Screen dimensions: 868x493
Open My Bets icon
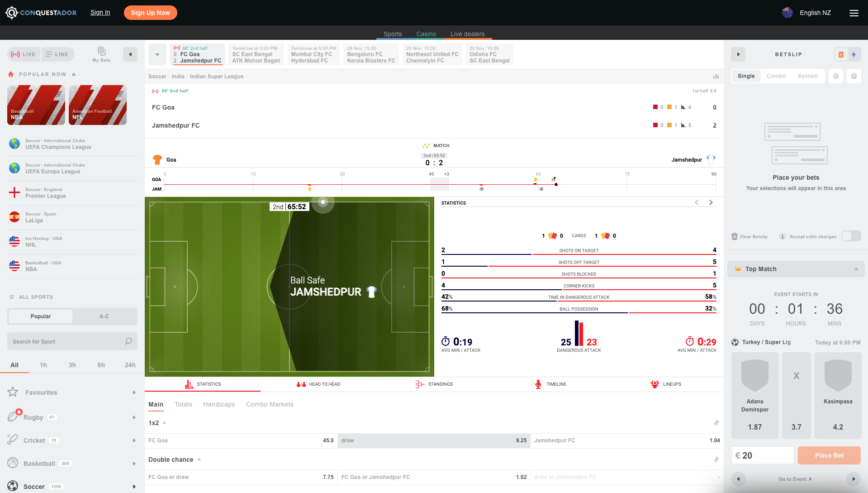tap(101, 54)
